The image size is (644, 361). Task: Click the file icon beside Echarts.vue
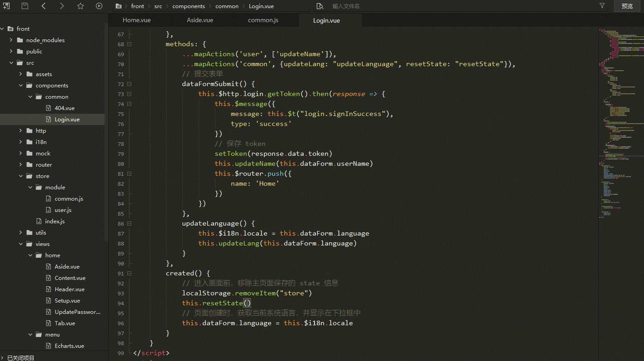point(49,346)
